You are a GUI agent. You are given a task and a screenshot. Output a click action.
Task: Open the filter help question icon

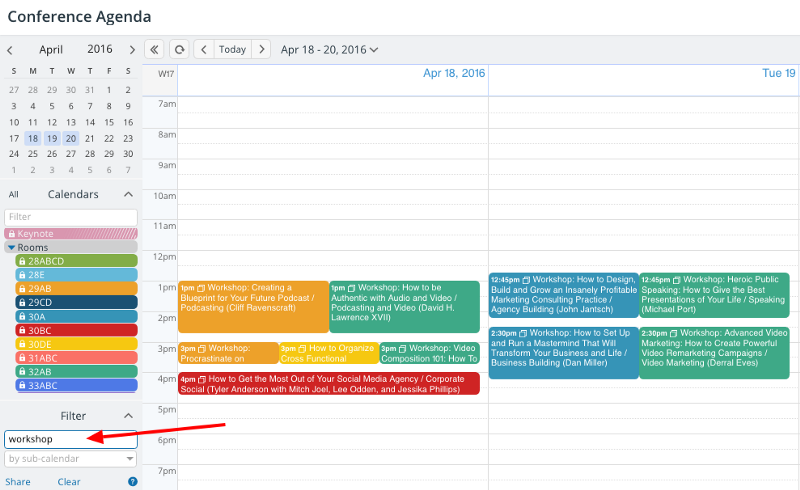click(x=133, y=481)
